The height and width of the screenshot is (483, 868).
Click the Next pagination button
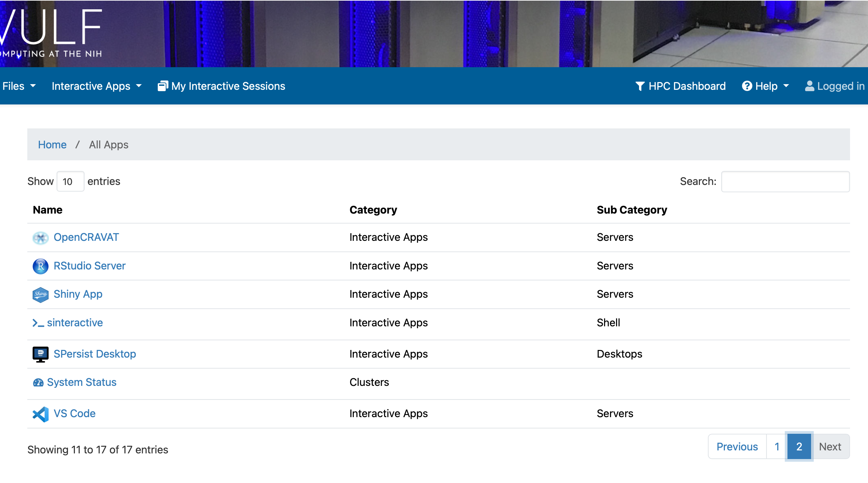click(830, 447)
